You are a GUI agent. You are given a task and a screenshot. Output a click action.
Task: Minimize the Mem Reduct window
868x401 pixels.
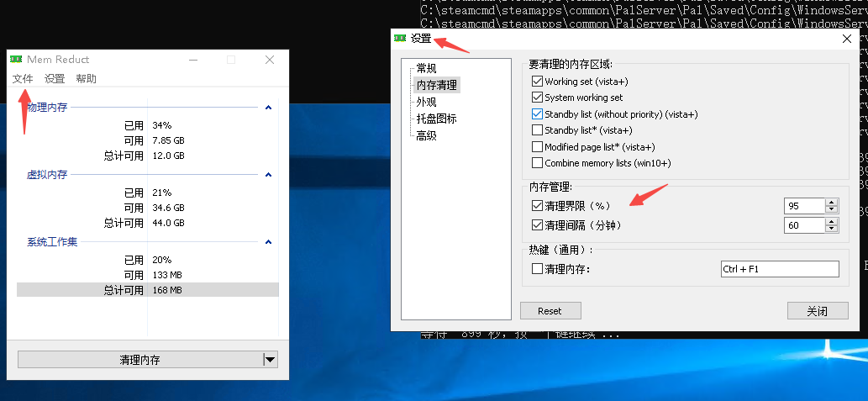pos(193,59)
